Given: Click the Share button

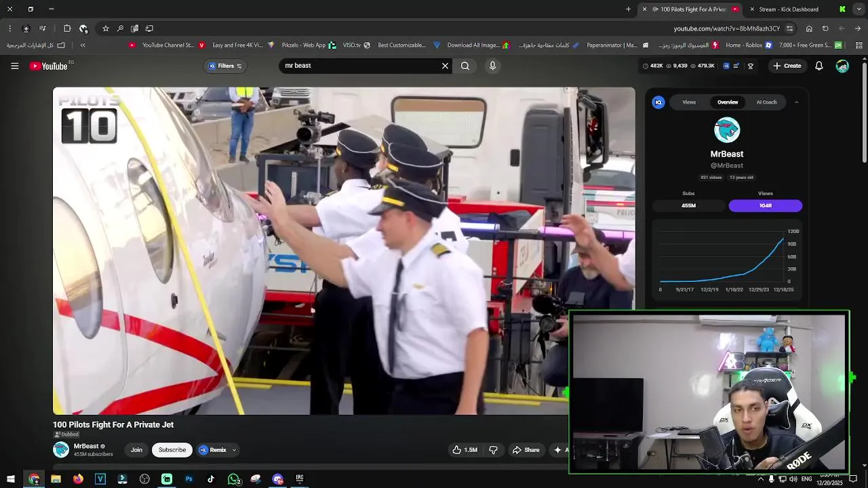Looking at the screenshot, I should [526, 450].
